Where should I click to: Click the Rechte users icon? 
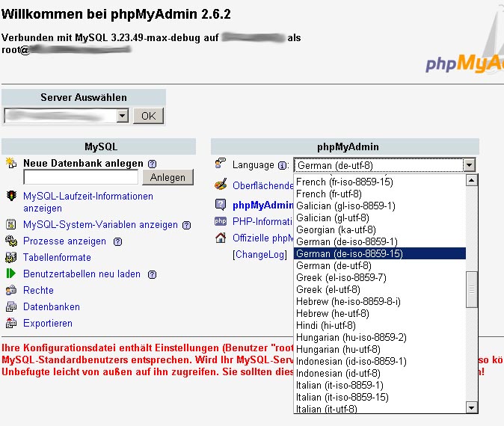point(11,290)
